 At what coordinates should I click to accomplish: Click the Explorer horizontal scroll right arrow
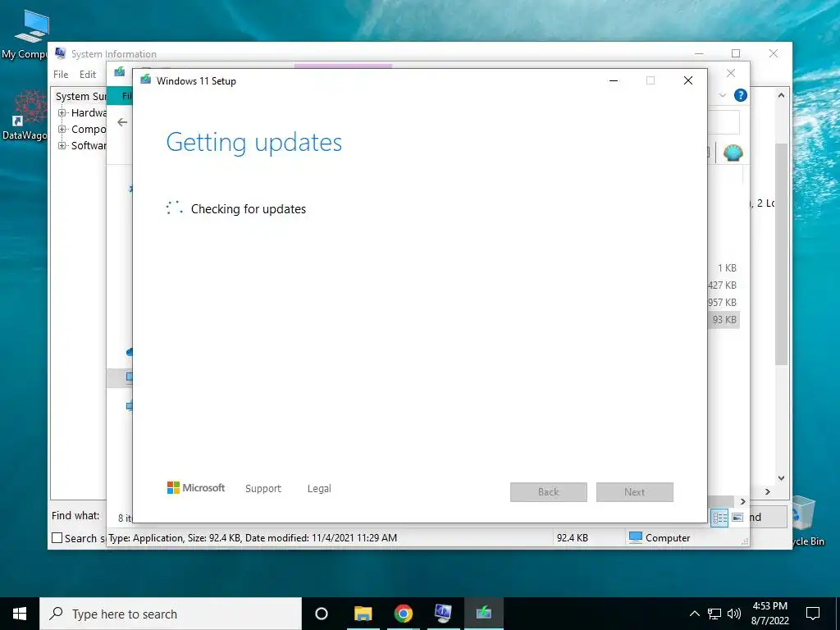pyautogui.click(x=743, y=501)
